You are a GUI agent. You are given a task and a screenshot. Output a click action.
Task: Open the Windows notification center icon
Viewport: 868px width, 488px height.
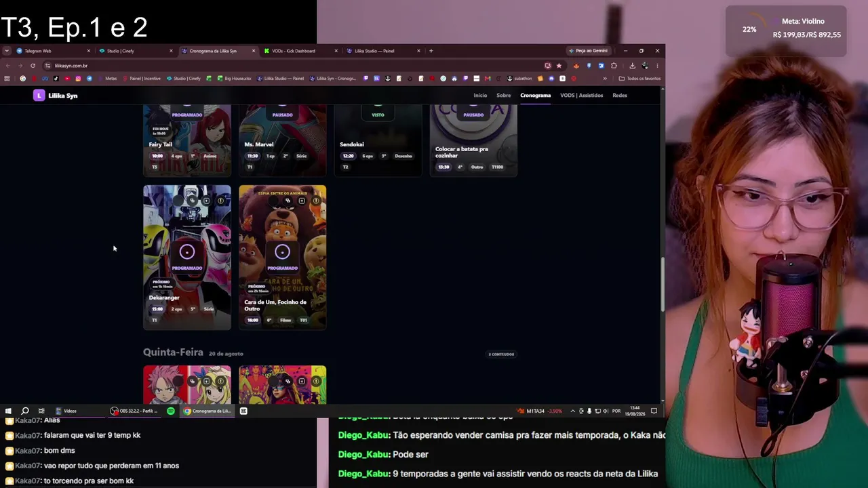(654, 411)
